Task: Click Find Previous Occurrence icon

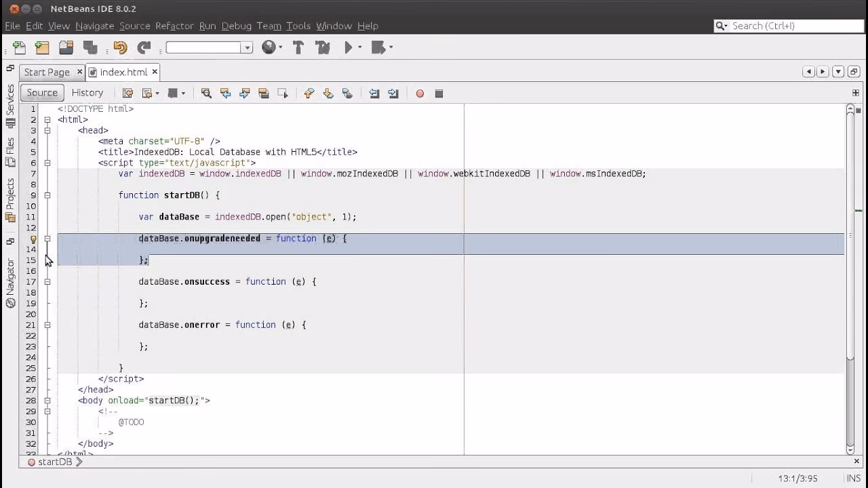Action: pos(226,94)
